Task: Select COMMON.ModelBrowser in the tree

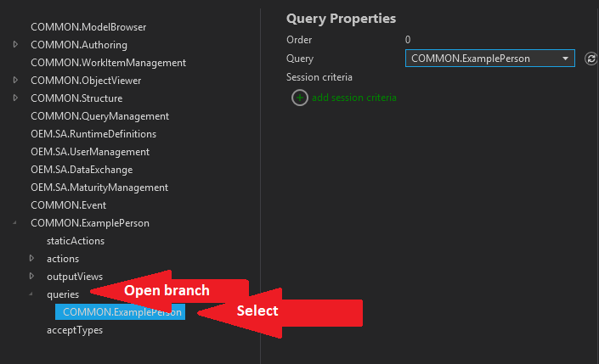Action: pos(88,27)
